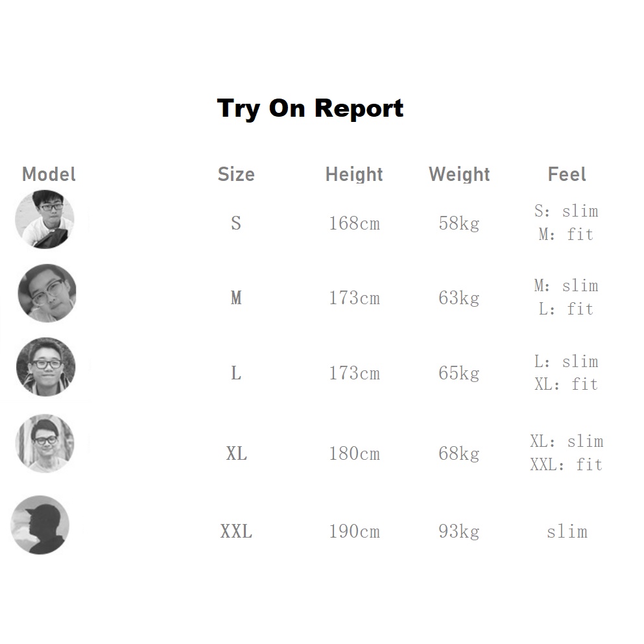Select the Size column header
Image resolution: width=644 pixels, height=644 pixels.
tap(236, 174)
